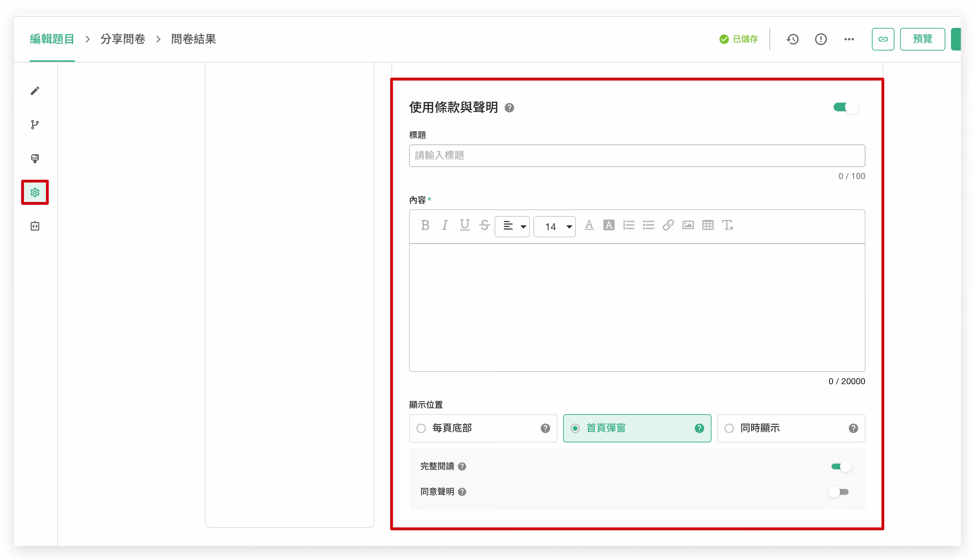This screenshot has height=560, width=975.
Task: Click help icon next to 使用條款與聲明
Action: click(509, 108)
